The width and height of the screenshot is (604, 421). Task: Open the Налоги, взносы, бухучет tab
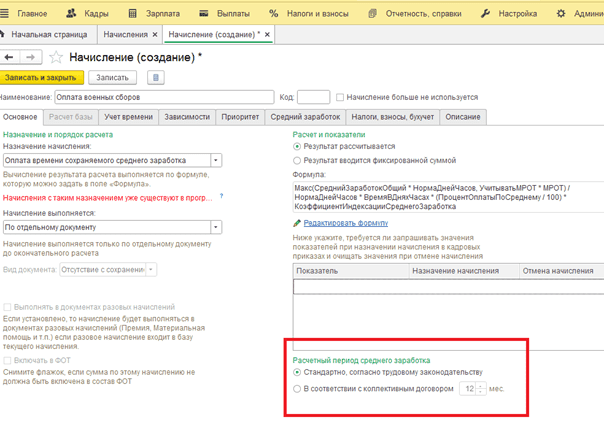coord(393,117)
